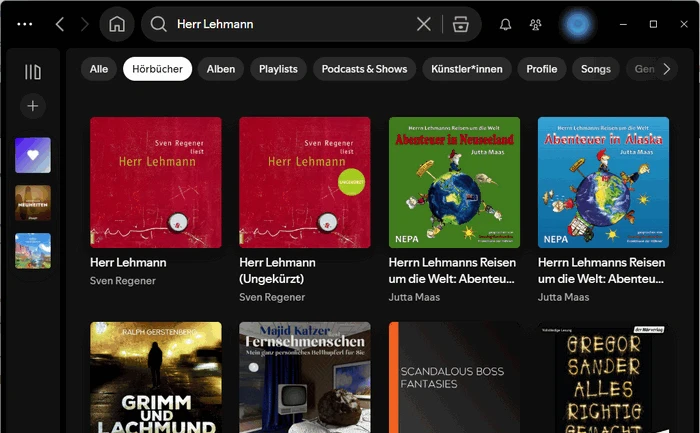
Task: Clear the search field with X
Action: 423,24
